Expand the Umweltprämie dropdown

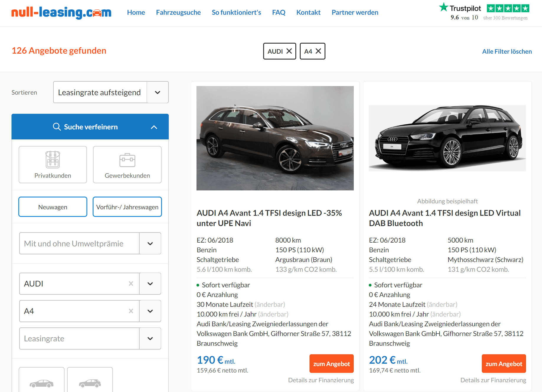point(150,243)
